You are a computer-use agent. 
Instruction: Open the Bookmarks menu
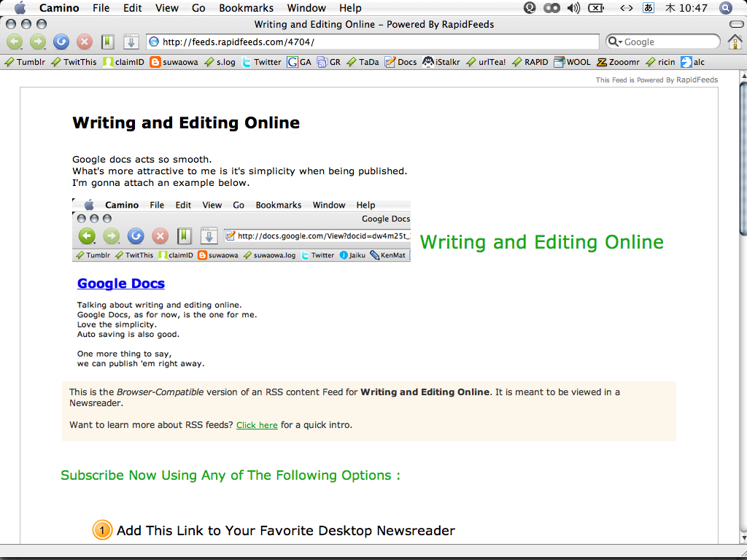click(247, 7)
